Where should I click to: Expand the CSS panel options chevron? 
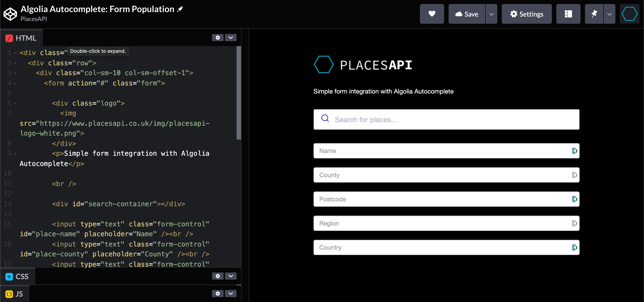point(231,276)
